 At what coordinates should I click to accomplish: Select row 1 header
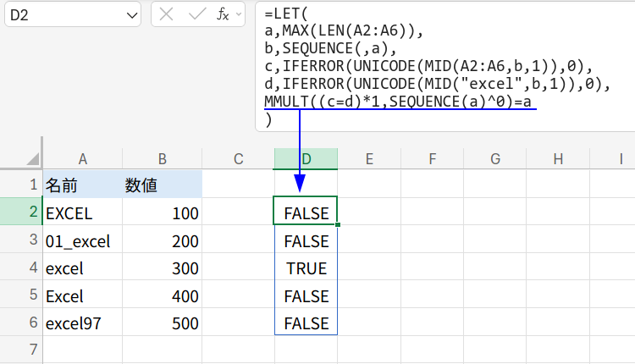[21, 185]
